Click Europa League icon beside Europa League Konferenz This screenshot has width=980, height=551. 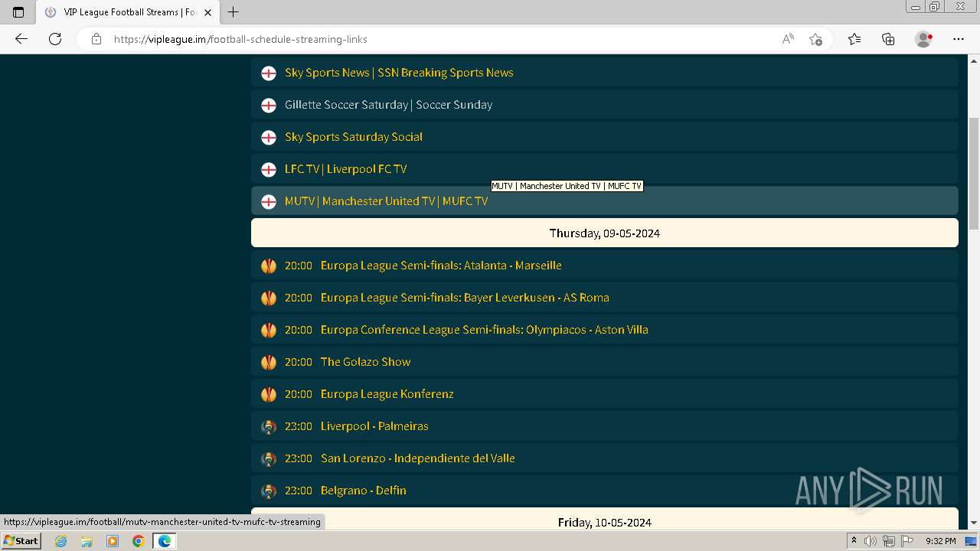point(269,394)
